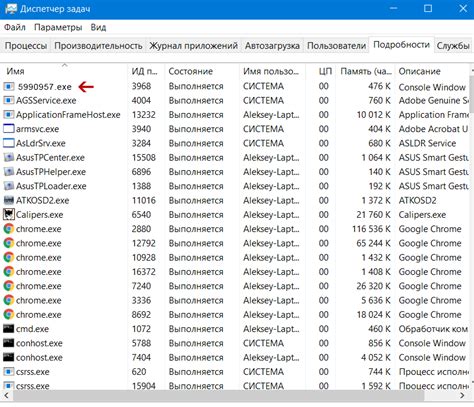Click Chrome icon of PID 10928 row
The height and width of the screenshot is (407, 474).
[9, 257]
